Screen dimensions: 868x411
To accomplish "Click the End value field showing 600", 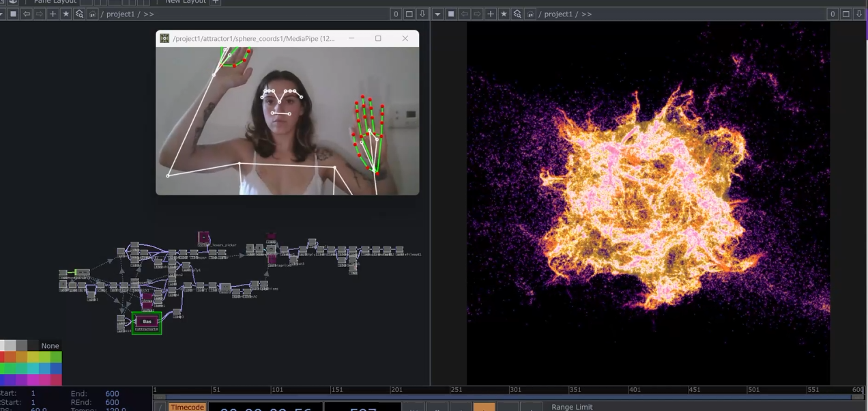I will [112, 393].
